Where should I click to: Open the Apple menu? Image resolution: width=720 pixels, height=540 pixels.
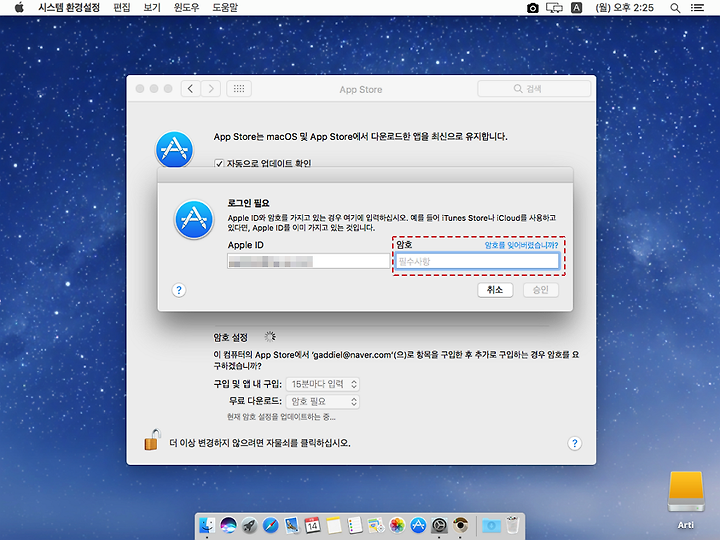click(x=19, y=7)
